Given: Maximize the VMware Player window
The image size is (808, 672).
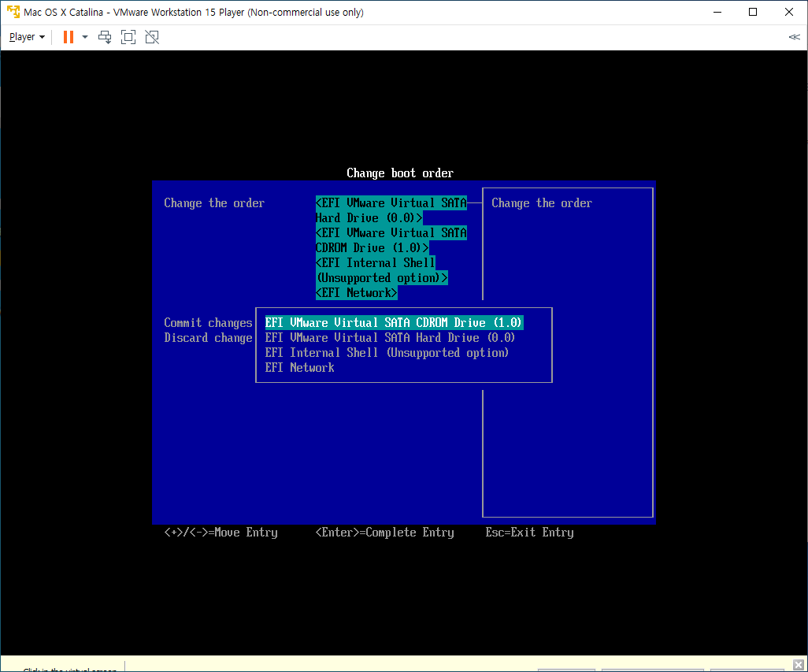Looking at the screenshot, I should 753,12.
